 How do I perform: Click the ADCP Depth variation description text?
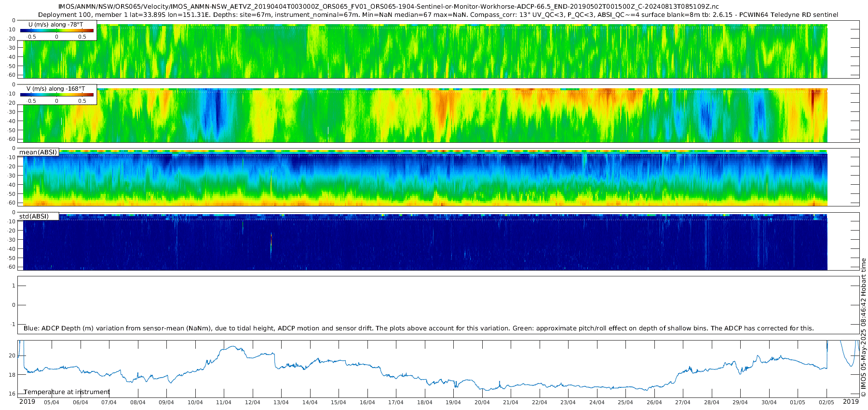pyautogui.click(x=419, y=328)
